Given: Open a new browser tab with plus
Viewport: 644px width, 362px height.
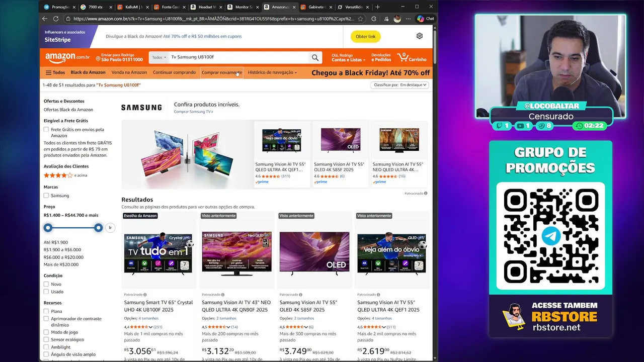Looking at the screenshot, I should click(377, 7).
